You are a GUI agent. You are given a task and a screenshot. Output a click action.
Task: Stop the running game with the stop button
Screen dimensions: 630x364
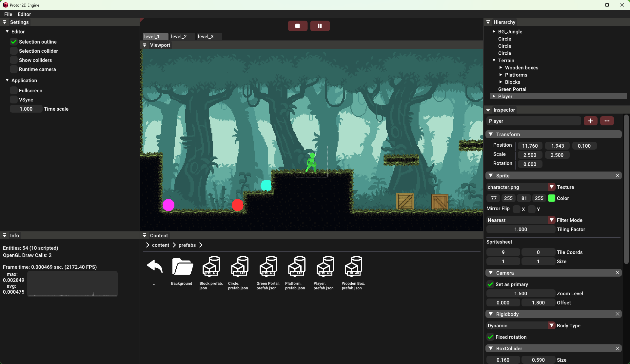(297, 26)
